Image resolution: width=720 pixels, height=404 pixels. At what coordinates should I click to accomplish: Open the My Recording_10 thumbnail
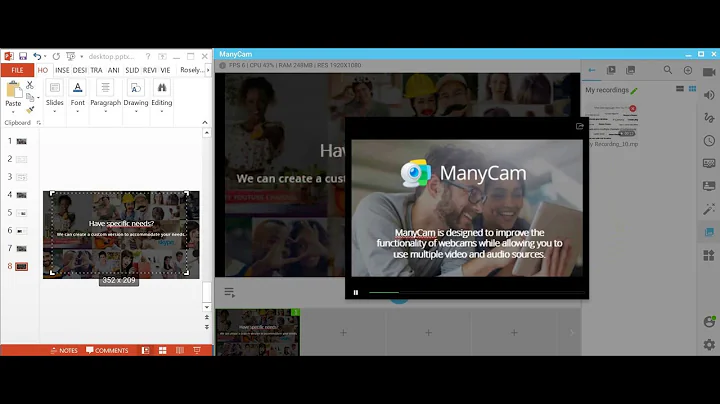[x=613, y=122]
